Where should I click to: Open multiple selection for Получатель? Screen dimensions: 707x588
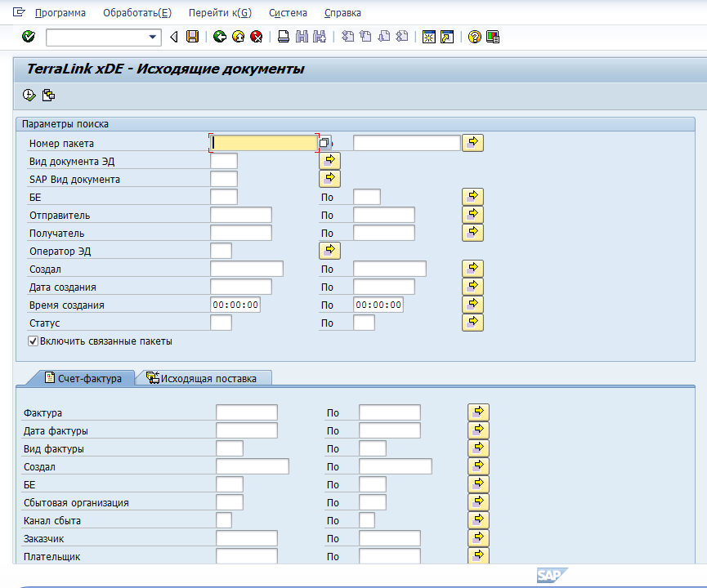click(472, 233)
